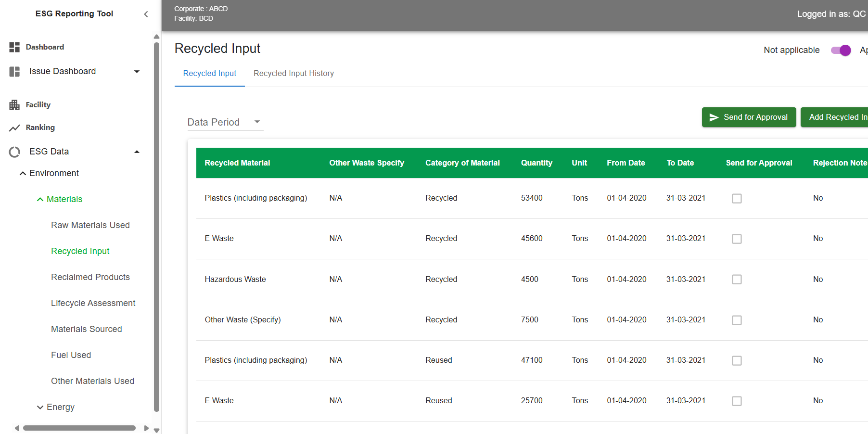This screenshot has height=434, width=868.
Task: Open Raw Materials Used menu item
Action: pos(90,225)
